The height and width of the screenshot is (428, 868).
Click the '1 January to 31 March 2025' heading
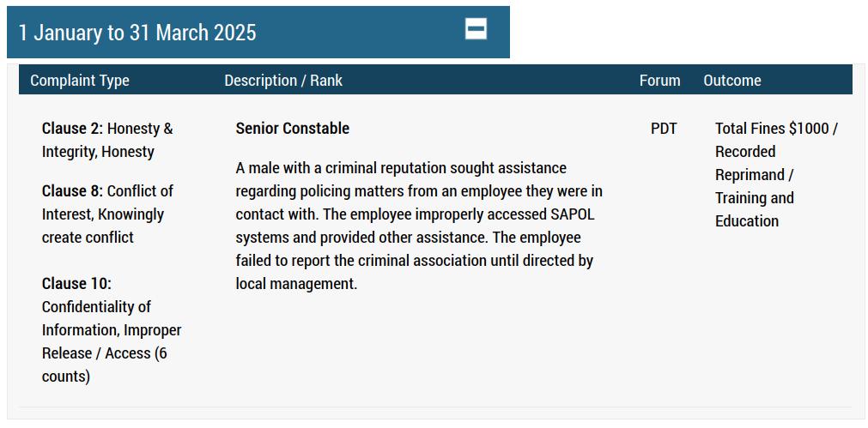tap(137, 33)
